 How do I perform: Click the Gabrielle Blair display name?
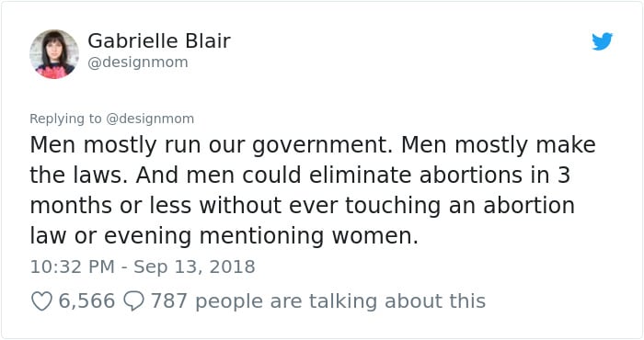(159, 40)
